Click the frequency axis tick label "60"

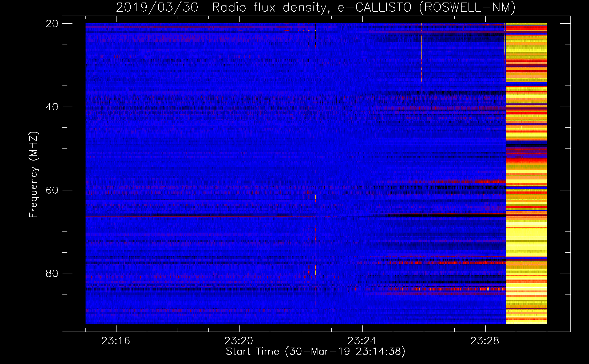pos(52,190)
